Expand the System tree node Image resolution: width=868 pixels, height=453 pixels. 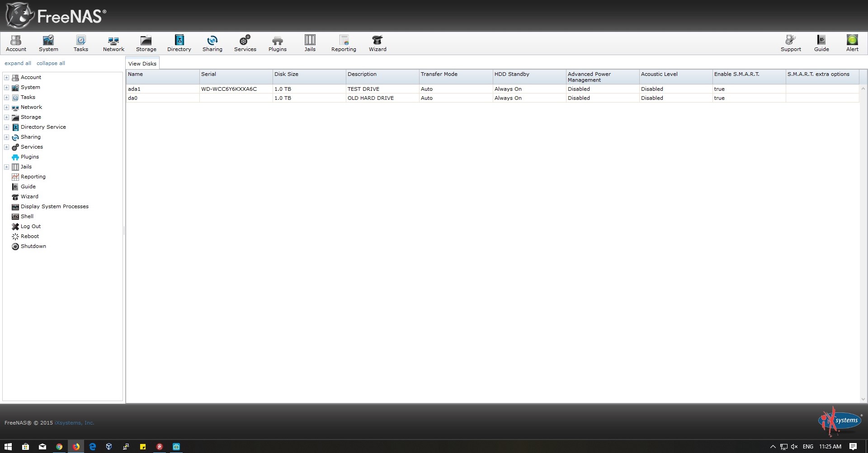click(7, 88)
